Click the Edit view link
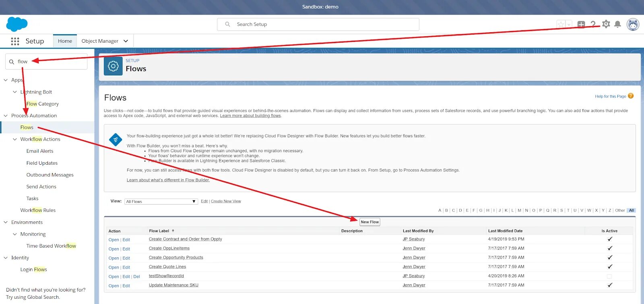 pyautogui.click(x=204, y=201)
